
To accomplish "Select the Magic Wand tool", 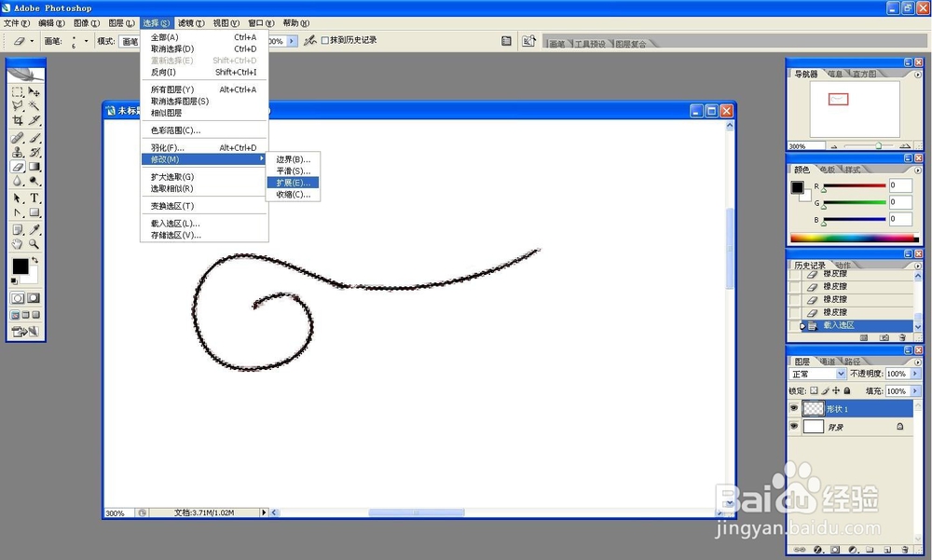I will [34, 106].
